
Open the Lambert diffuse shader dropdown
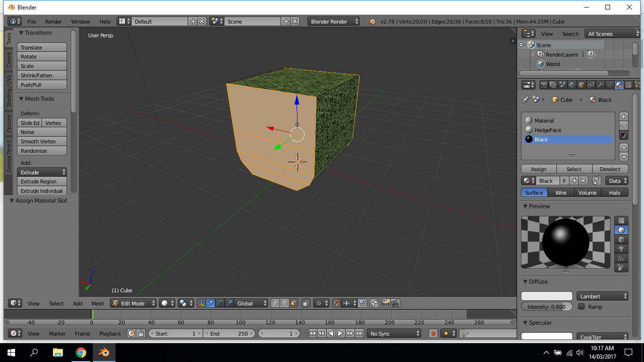click(x=603, y=296)
